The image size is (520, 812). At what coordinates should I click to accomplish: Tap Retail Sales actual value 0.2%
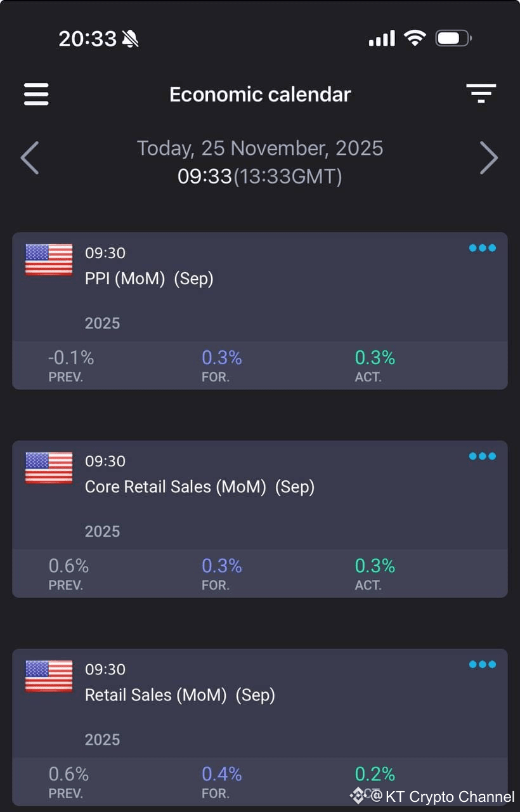coord(375,774)
